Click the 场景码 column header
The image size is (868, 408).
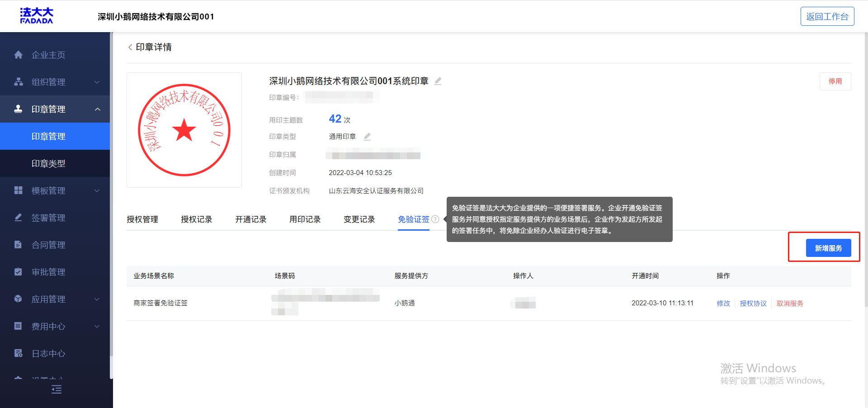pos(285,276)
